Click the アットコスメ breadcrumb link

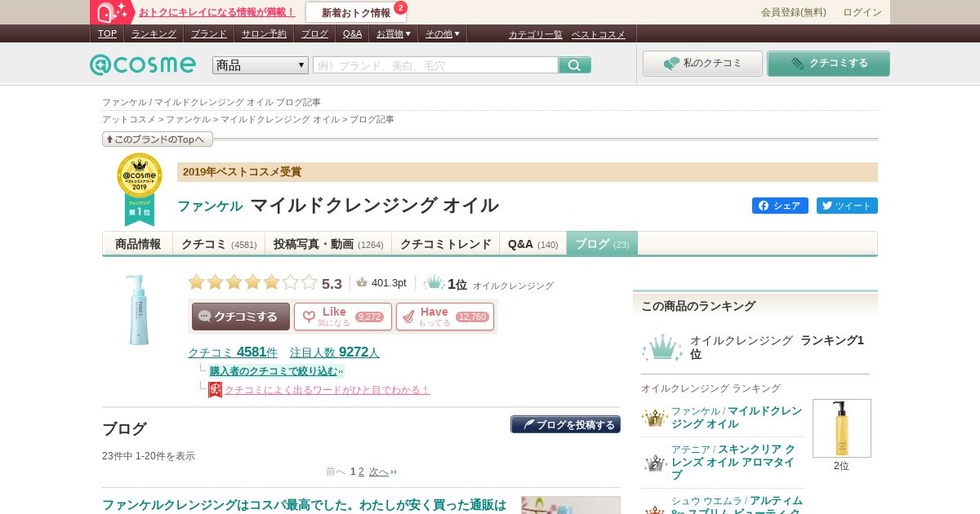129,119
